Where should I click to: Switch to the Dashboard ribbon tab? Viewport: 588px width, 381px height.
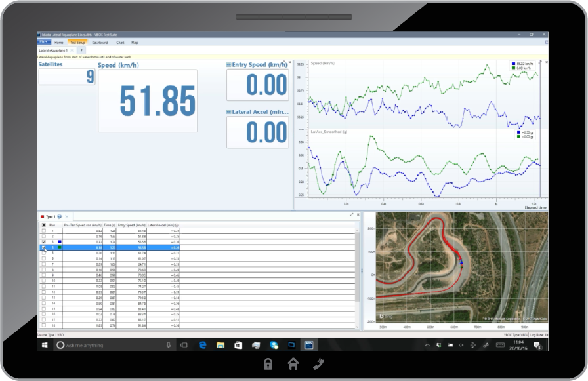coord(100,42)
